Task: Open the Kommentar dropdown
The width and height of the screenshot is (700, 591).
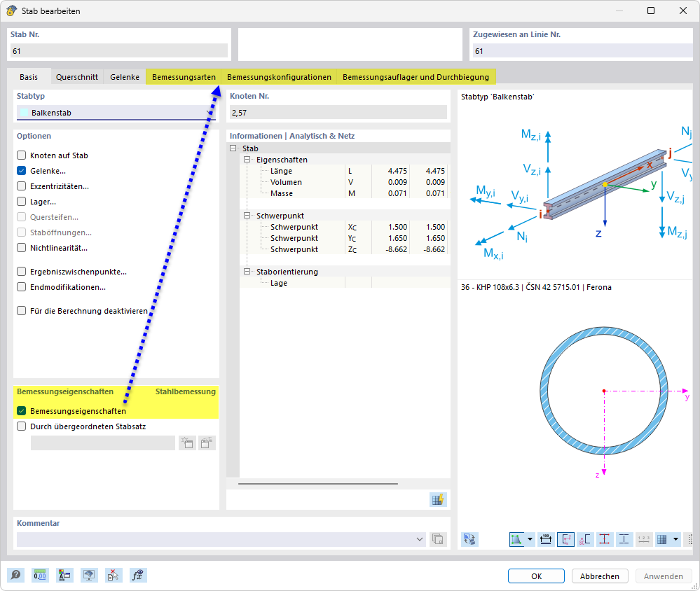Action: pyautogui.click(x=419, y=539)
